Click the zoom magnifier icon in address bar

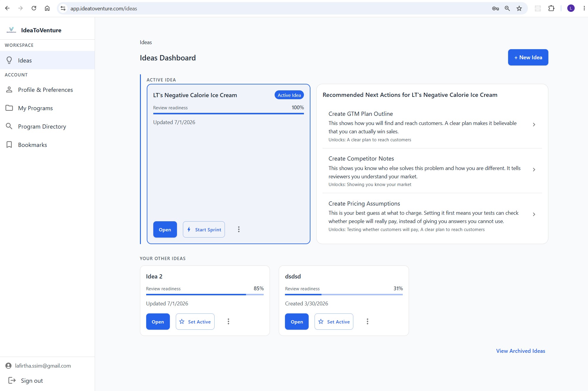[507, 8]
